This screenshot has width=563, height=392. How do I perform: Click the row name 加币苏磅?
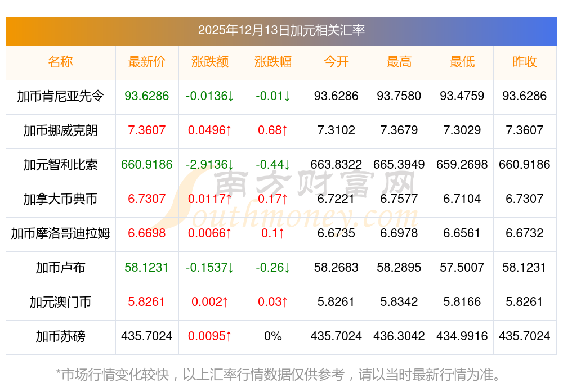tap(60, 337)
